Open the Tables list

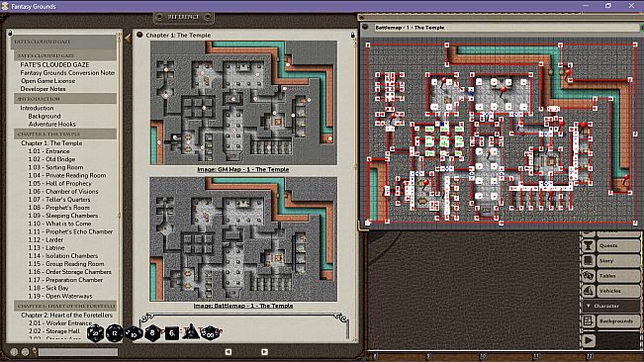pos(617,276)
